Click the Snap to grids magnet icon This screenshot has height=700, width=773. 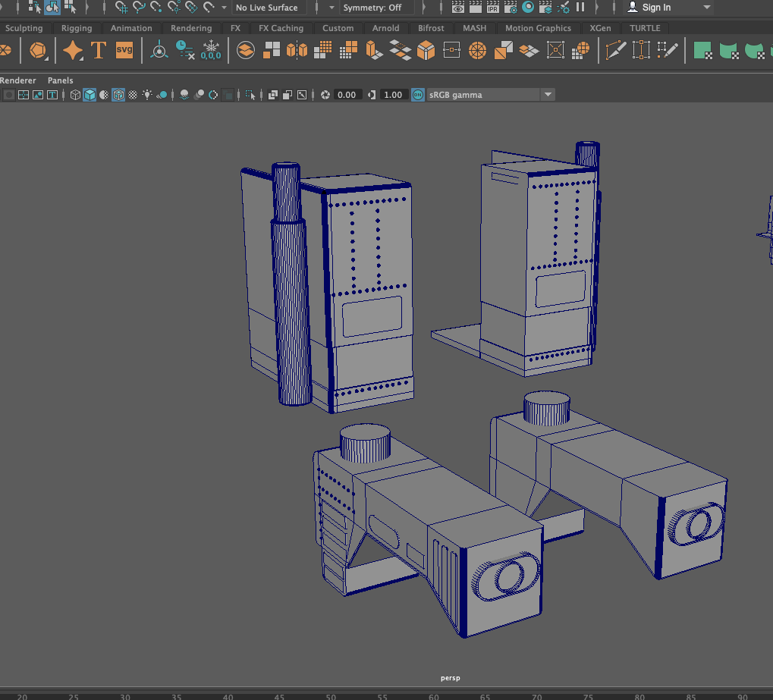[121, 7]
